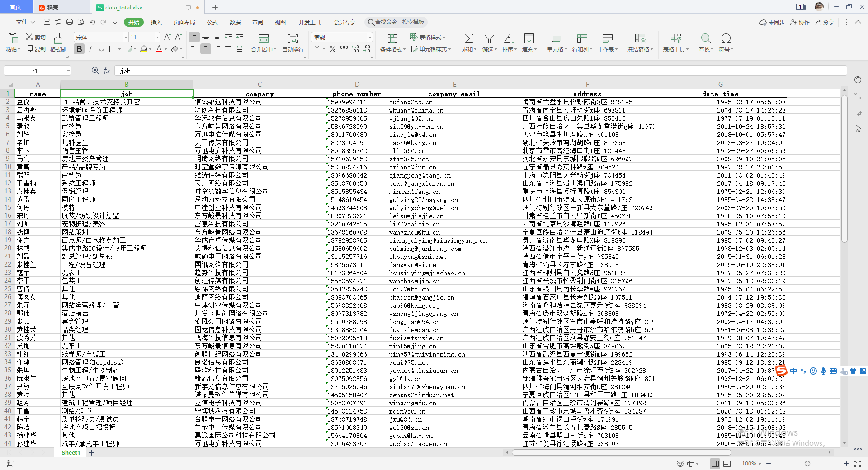The width and height of the screenshot is (868, 470).
Task: Open the 求和 (AutoSum) function
Action: [469, 43]
